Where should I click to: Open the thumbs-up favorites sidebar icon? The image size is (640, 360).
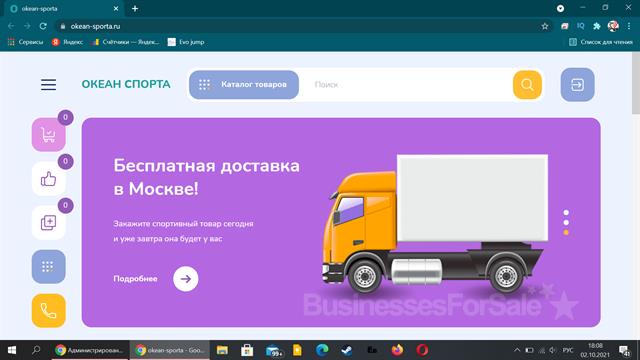(49, 179)
